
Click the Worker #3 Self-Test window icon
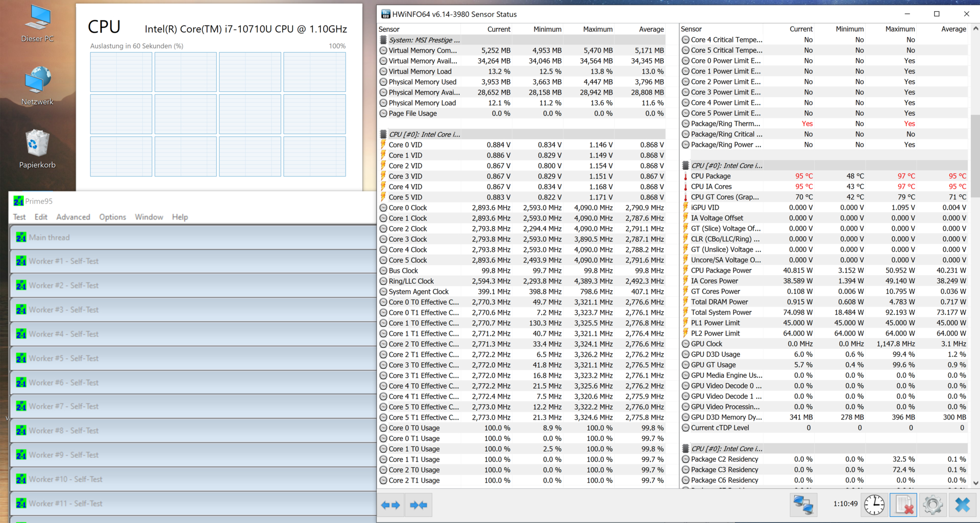(x=21, y=310)
